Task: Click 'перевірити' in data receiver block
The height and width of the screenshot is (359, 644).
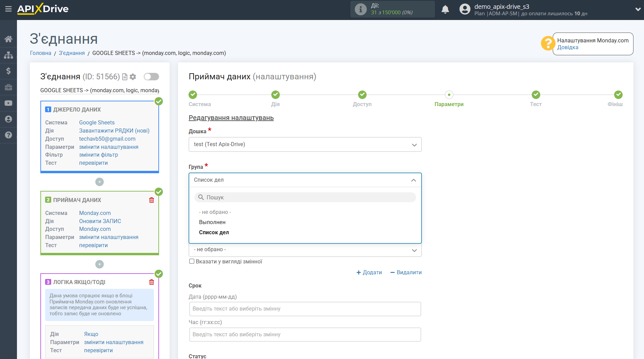Action: pyautogui.click(x=93, y=245)
